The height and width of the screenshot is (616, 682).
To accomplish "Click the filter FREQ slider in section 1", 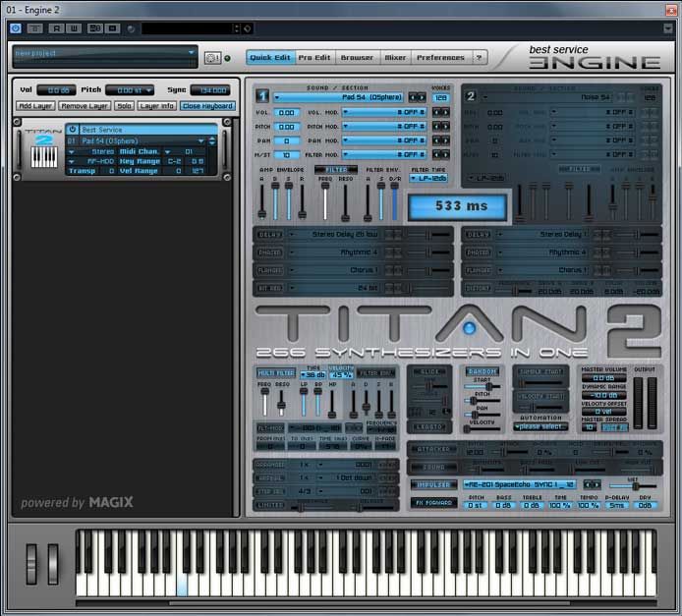I will point(325,200).
